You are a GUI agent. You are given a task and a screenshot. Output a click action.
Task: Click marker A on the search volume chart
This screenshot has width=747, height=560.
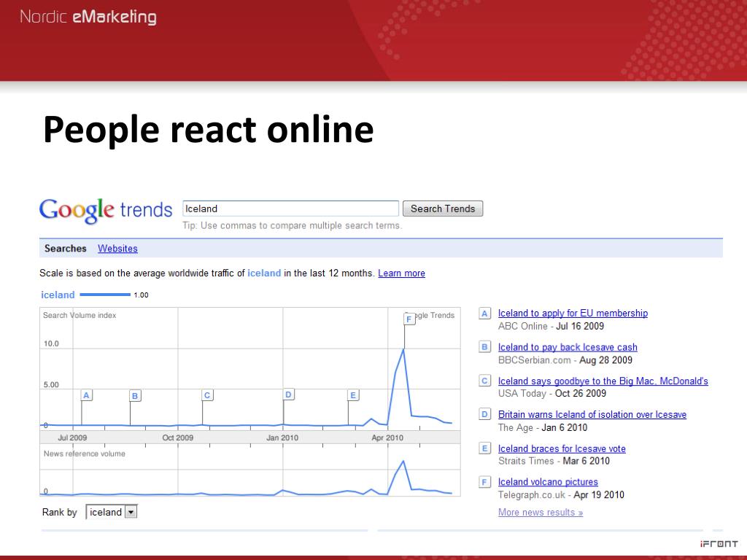(86, 395)
